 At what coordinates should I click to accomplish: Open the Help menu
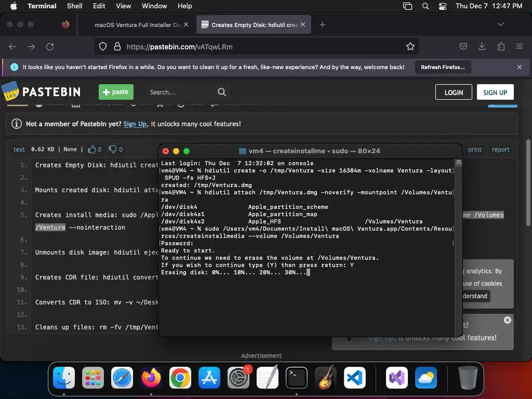tap(184, 6)
